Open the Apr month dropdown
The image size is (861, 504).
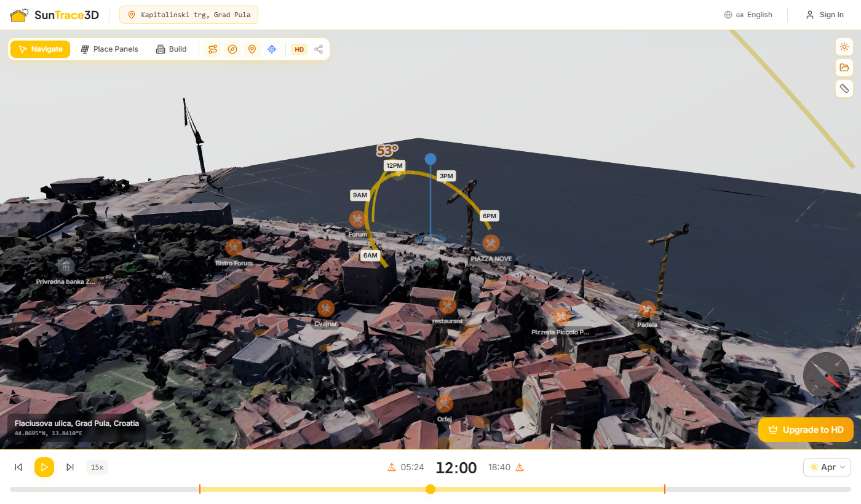pos(827,467)
